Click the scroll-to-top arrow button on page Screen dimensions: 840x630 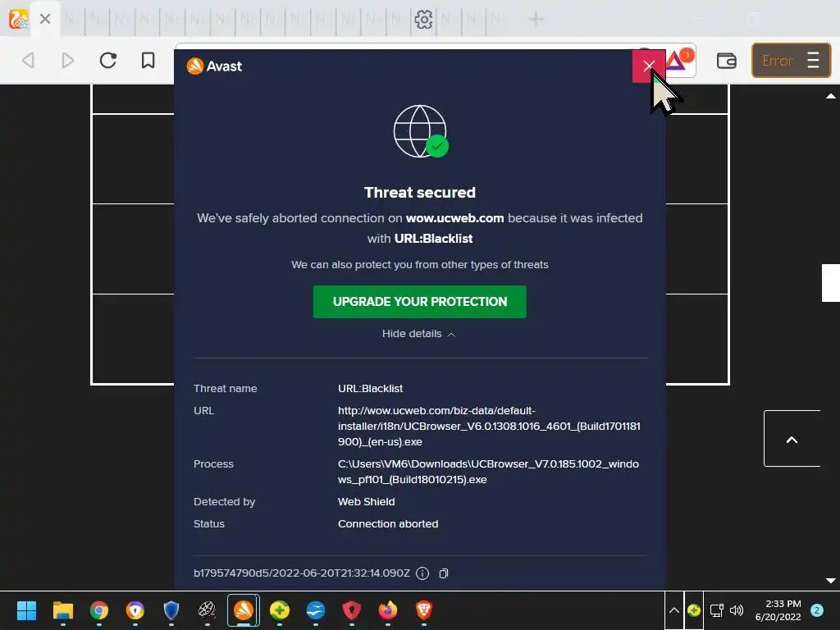792,439
